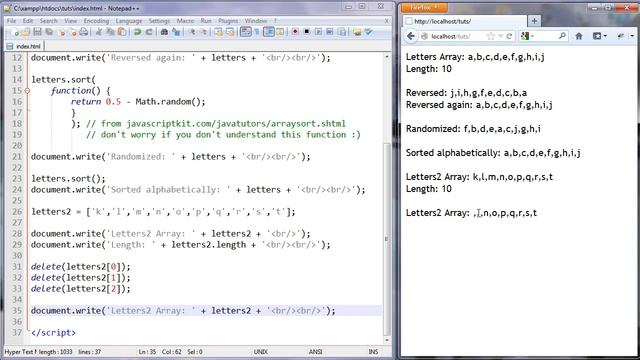Open the search engine selector dropdown
Viewport: 640px width, 360px height.
[527, 36]
